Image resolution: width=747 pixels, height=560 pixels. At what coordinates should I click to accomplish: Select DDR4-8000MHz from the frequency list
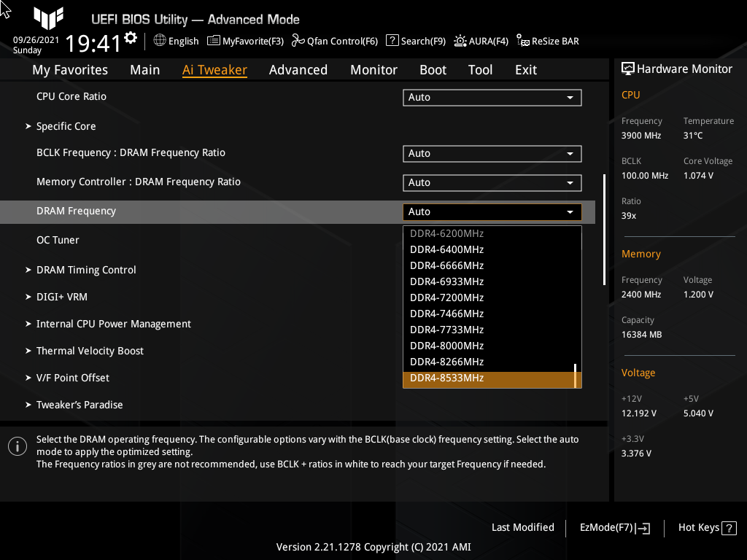pos(446,345)
